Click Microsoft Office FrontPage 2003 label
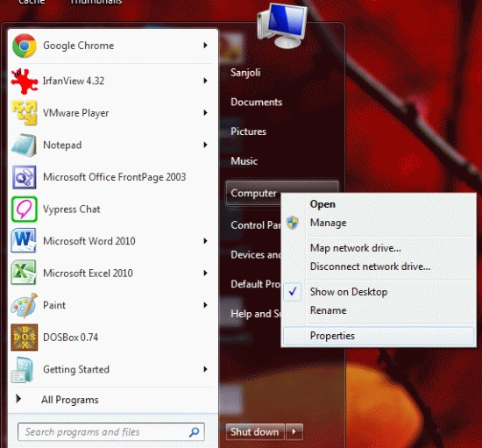 tap(114, 177)
